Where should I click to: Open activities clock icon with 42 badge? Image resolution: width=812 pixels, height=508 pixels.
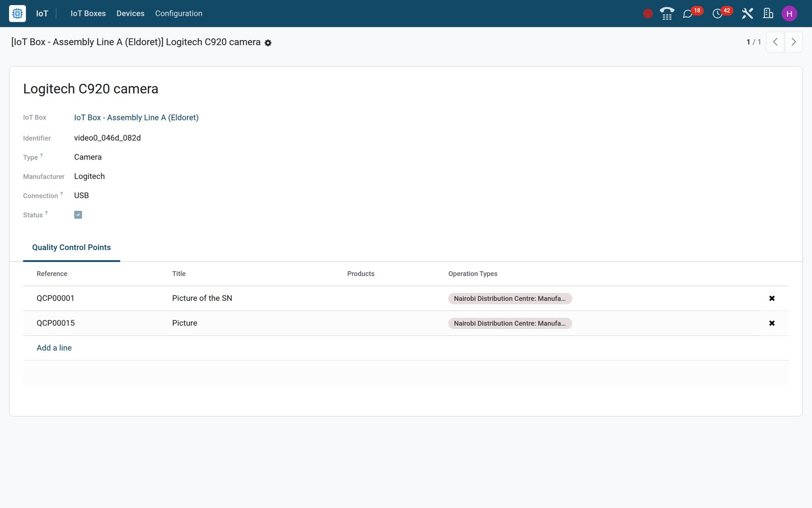pyautogui.click(x=722, y=13)
